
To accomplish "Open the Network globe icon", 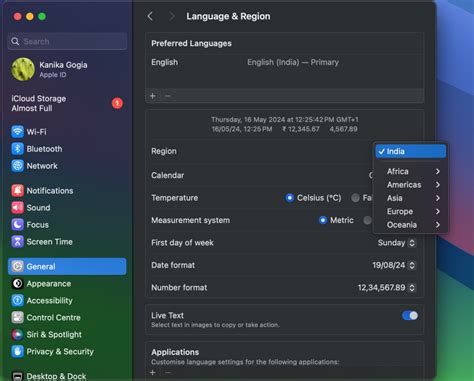I will [x=17, y=166].
